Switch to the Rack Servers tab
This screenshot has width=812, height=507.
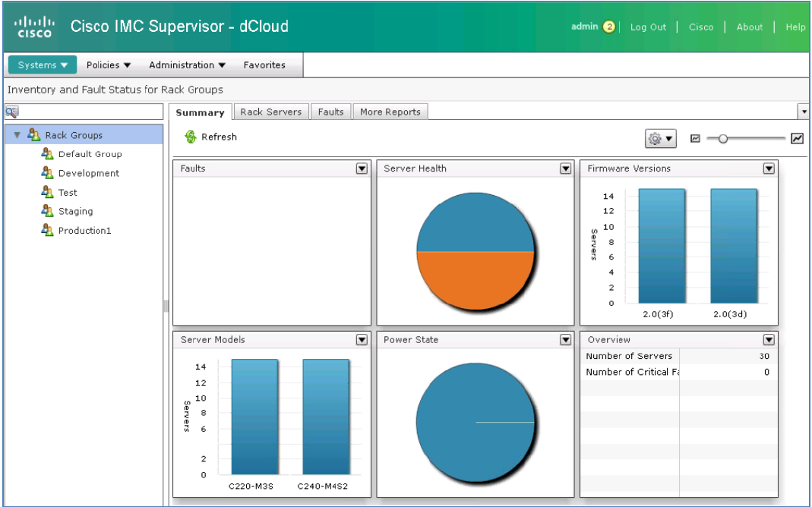click(271, 112)
